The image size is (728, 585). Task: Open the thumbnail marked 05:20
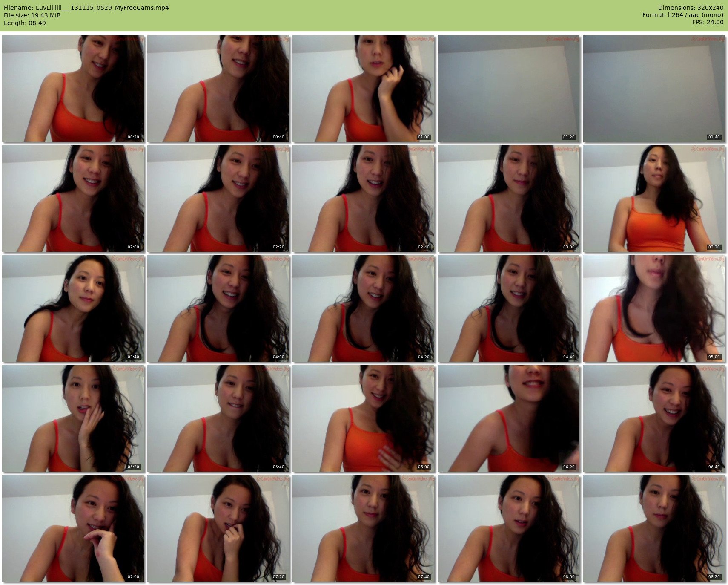pyautogui.click(x=73, y=418)
